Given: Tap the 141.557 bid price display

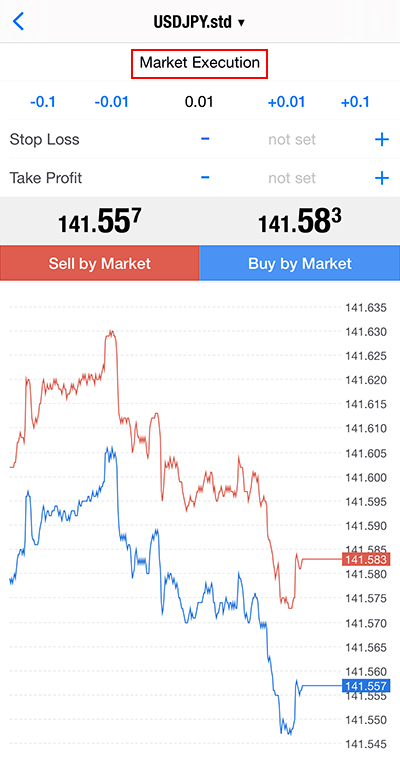Looking at the screenshot, I should click(99, 222).
